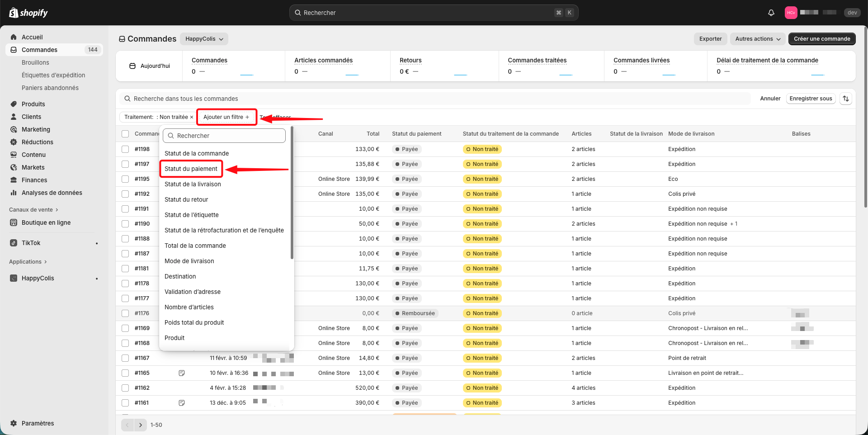Open the note icon on order #1165

[x=182, y=373]
